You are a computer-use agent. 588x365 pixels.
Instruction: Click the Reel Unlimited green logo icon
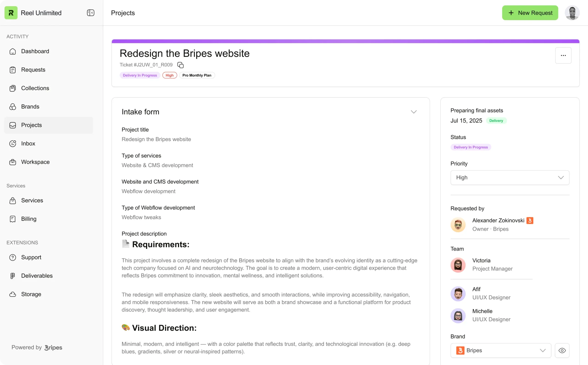[x=11, y=13]
